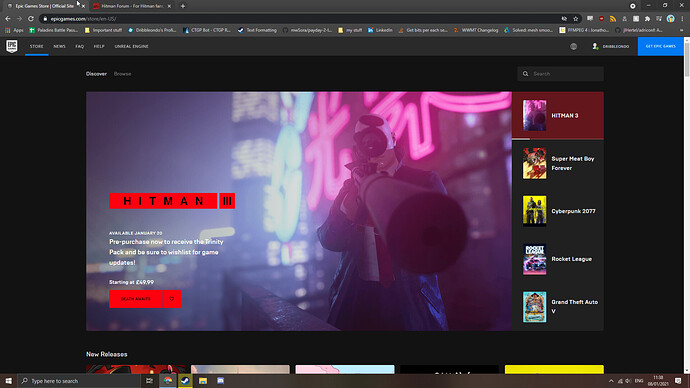Open Chrome three-dot menu
This screenshot has width=690, height=388.
(682, 19)
